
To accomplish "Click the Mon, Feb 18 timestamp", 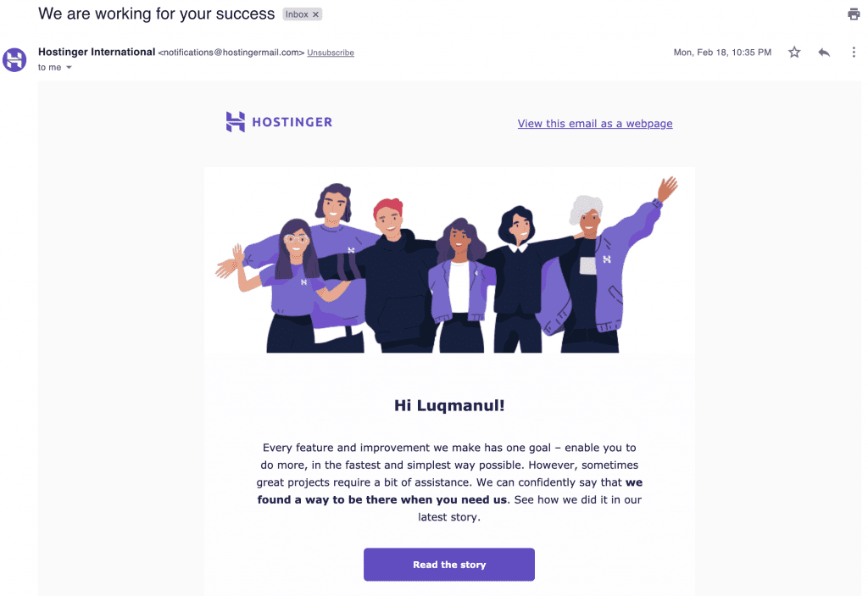I will 722,52.
